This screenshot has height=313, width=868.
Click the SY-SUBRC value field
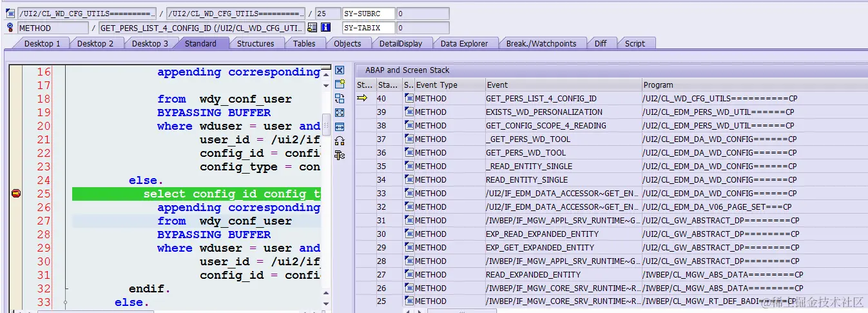click(x=423, y=14)
